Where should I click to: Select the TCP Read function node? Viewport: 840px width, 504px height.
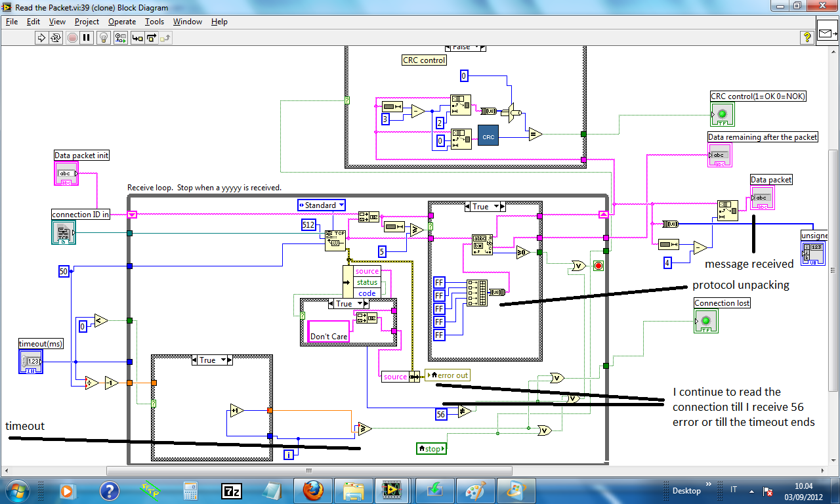(x=335, y=240)
